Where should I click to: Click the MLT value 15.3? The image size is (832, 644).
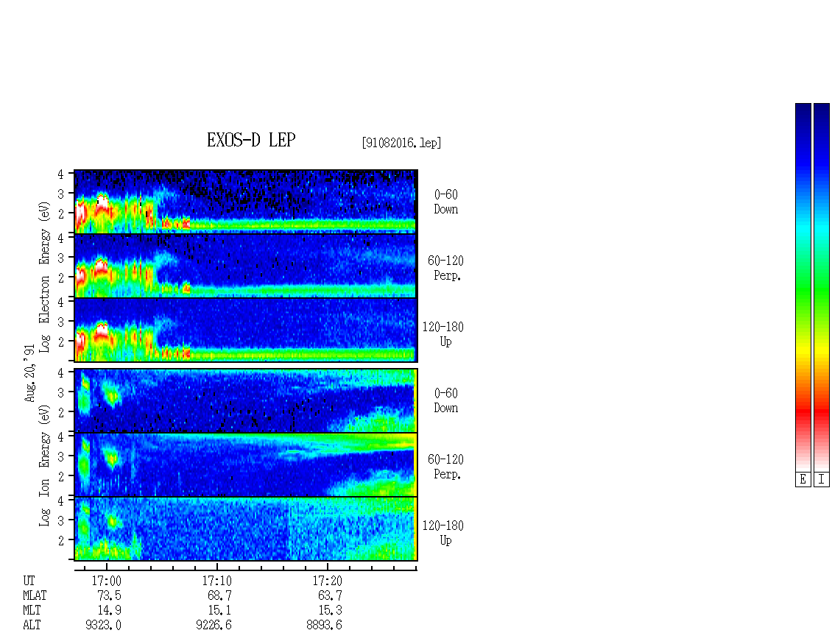pyautogui.click(x=330, y=611)
